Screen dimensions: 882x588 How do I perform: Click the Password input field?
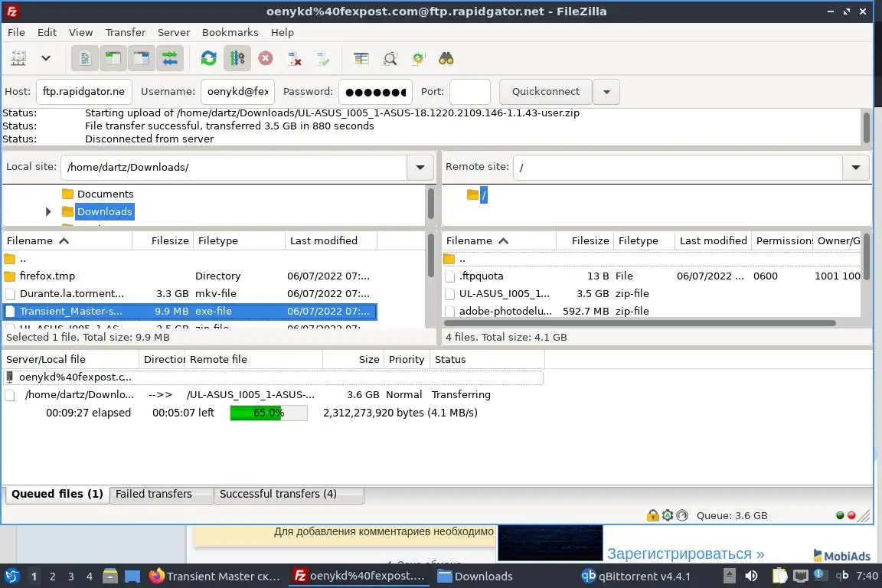click(x=375, y=91)
